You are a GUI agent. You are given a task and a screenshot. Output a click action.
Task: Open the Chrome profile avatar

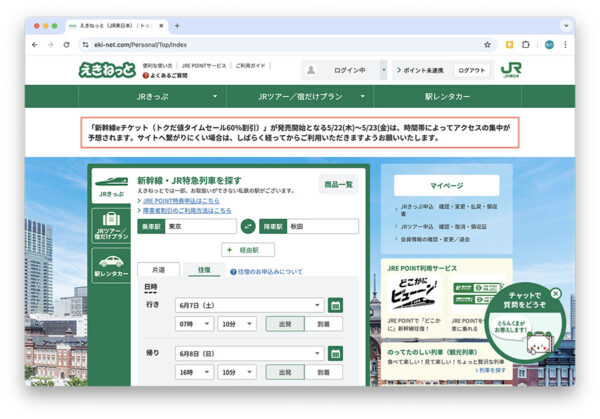[x=549, y=45]
